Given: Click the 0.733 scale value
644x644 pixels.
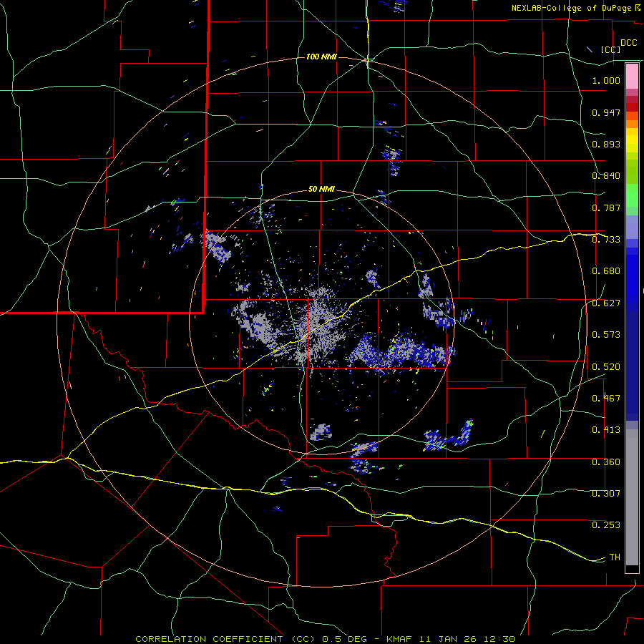Looking at the screenshot, I should 606,240.
